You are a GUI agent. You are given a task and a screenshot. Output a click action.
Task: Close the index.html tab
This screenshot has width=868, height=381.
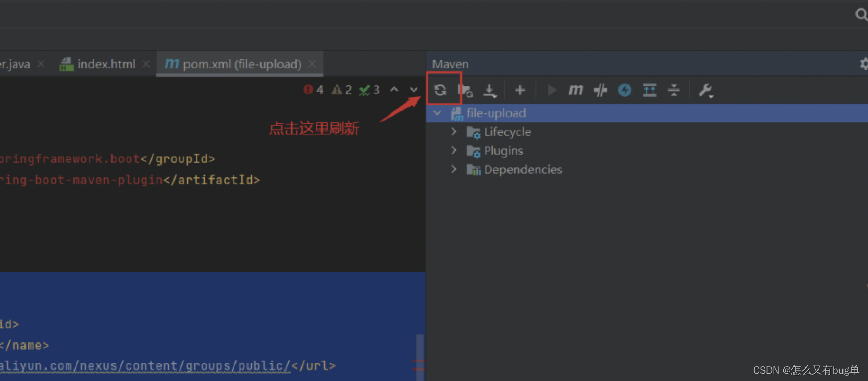146,63
